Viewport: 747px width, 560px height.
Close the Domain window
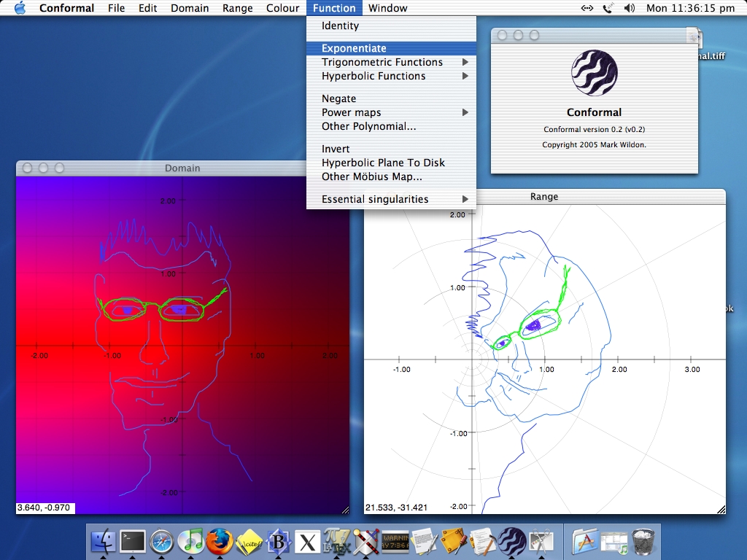point(28,168)
